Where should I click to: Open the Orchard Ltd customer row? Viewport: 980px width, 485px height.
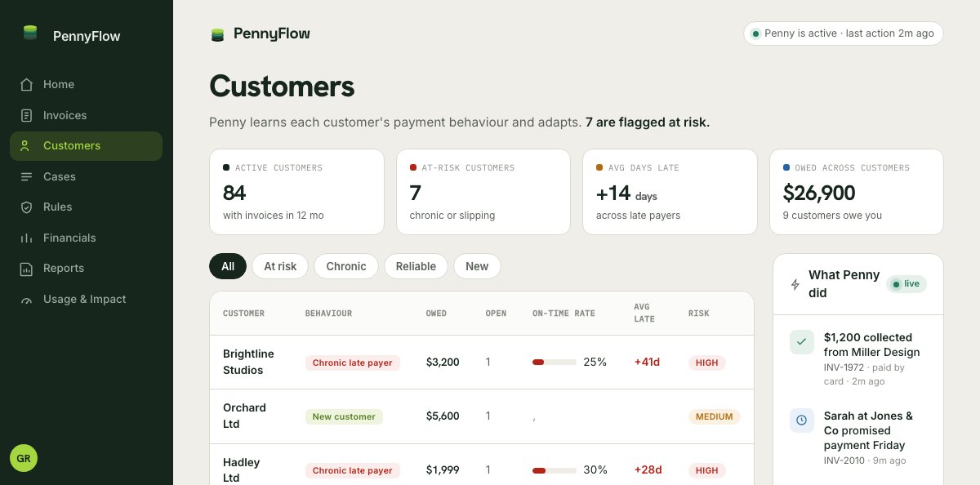(482, 416)
